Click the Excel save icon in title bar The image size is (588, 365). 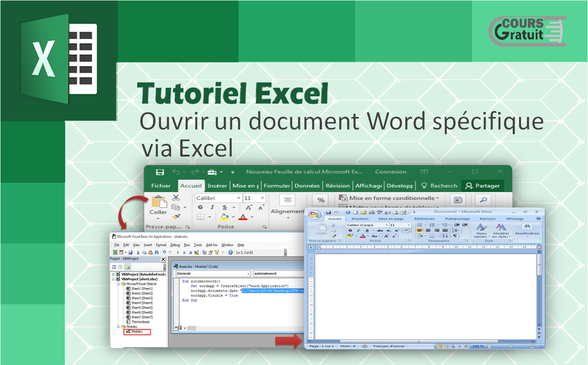tap(160, 172)
